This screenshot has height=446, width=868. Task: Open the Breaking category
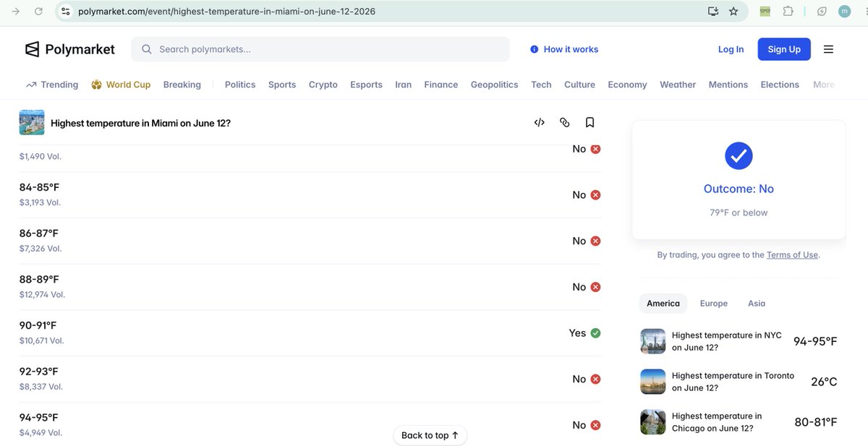pos(182,85)
